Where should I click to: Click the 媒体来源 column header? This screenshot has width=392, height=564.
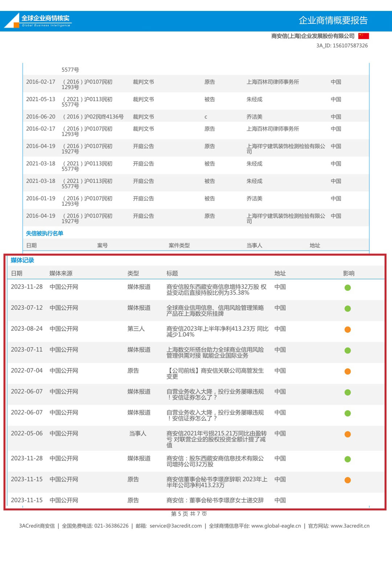61,273
